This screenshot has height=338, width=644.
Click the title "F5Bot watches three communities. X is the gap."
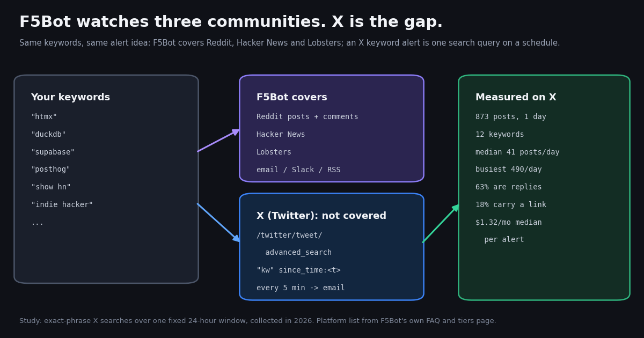click(x=231, y=23)
